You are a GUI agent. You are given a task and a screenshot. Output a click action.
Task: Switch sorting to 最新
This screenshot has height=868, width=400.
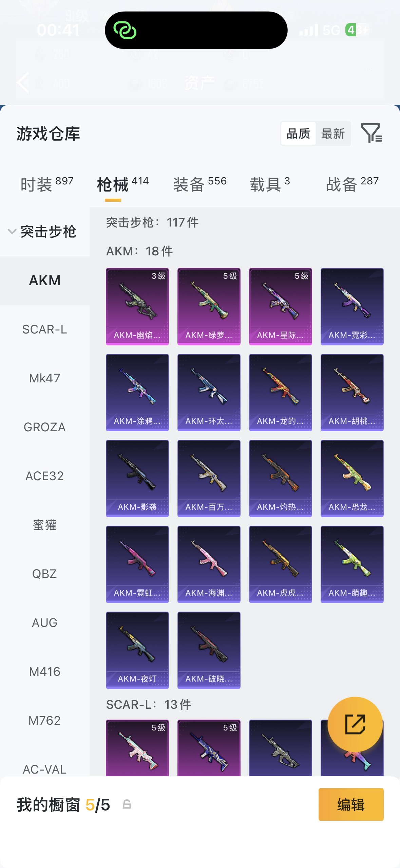(x=333, y=134)
